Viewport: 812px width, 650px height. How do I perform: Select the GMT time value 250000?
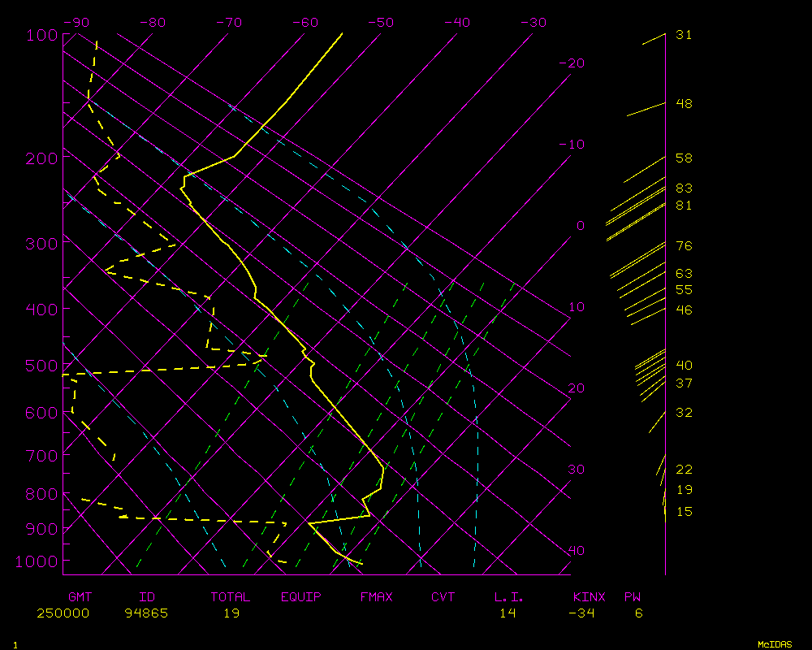click(63, 613)
